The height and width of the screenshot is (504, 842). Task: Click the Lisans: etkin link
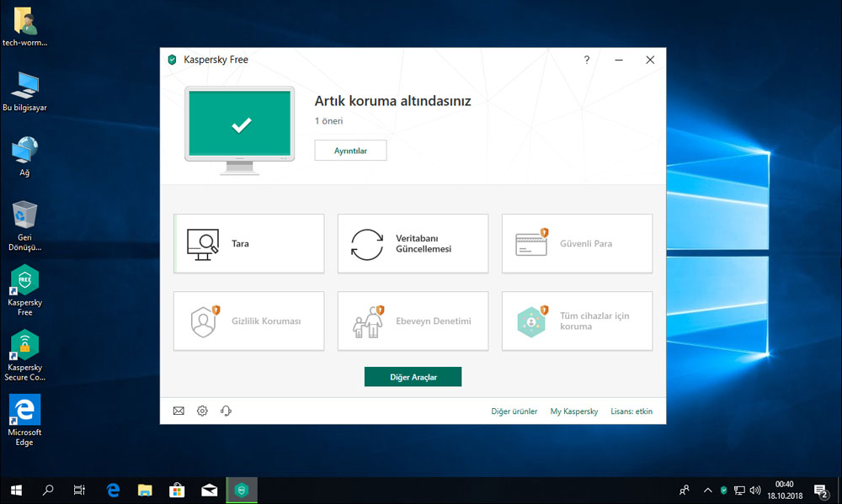(x=631, y=411)
